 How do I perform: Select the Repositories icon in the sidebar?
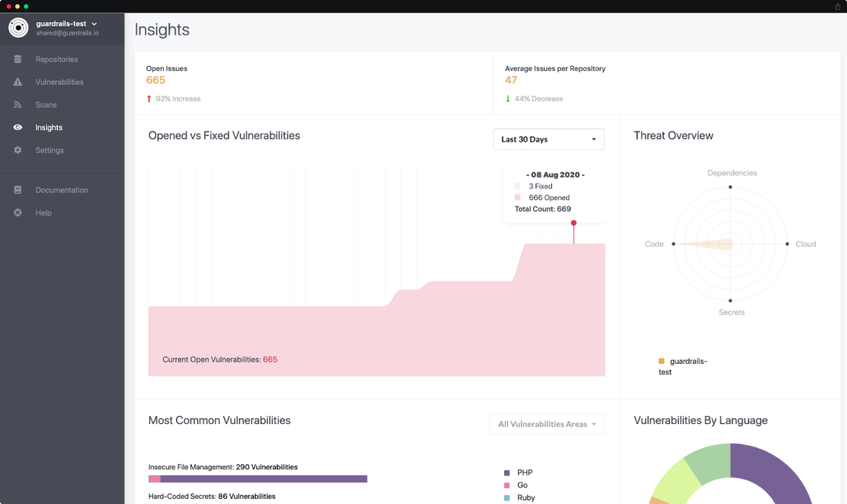18,58
